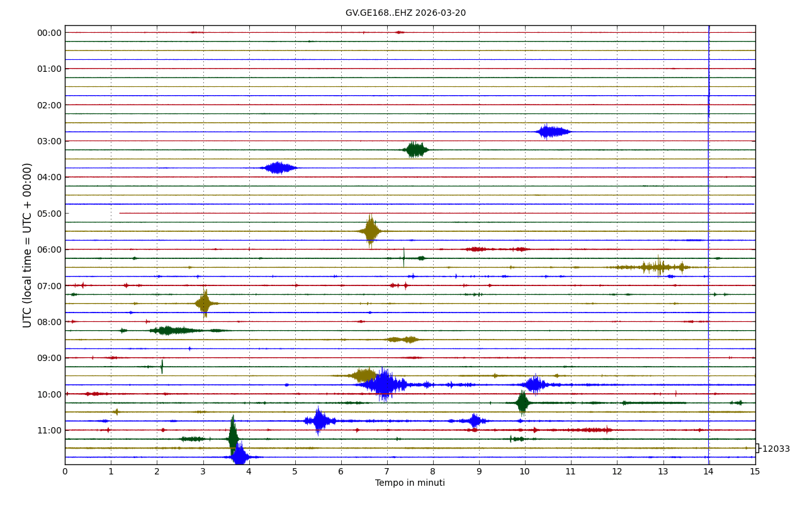Screen dimensions: 812x516
Task: Click the blue burst on the 02:45 trace
Action: [x=552, y=132]
